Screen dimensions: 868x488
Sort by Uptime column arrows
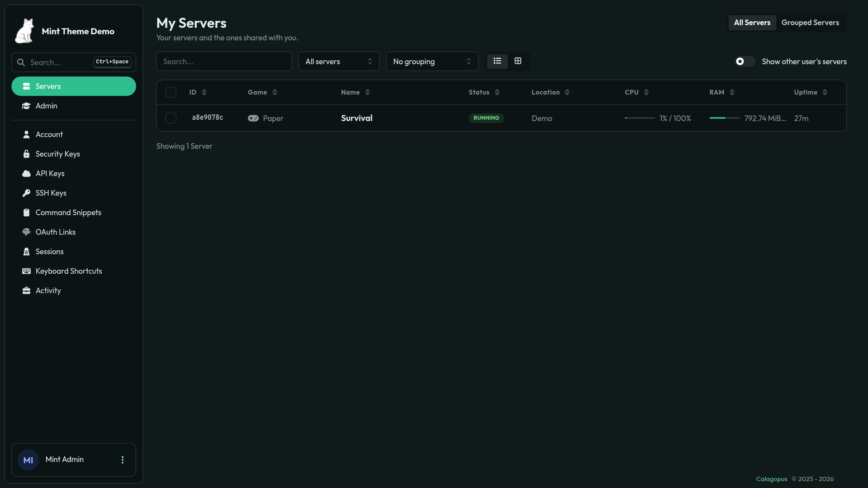pyautogui.click(x=825, y=92)
